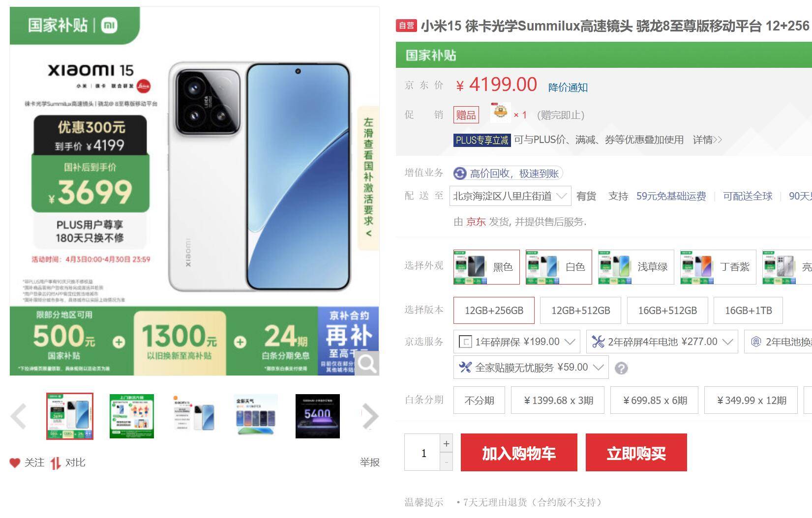Select the 丁香紫 appearance option

[718, 267]
